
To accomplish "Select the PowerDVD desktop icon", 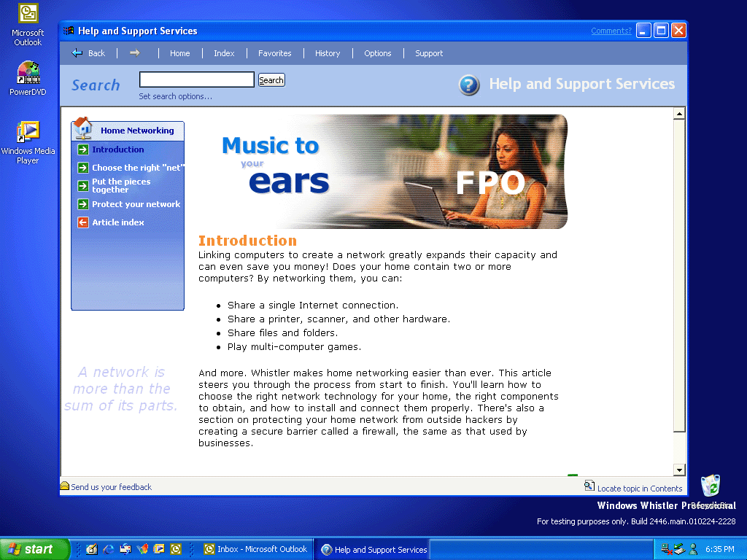I will coord(28,79).
